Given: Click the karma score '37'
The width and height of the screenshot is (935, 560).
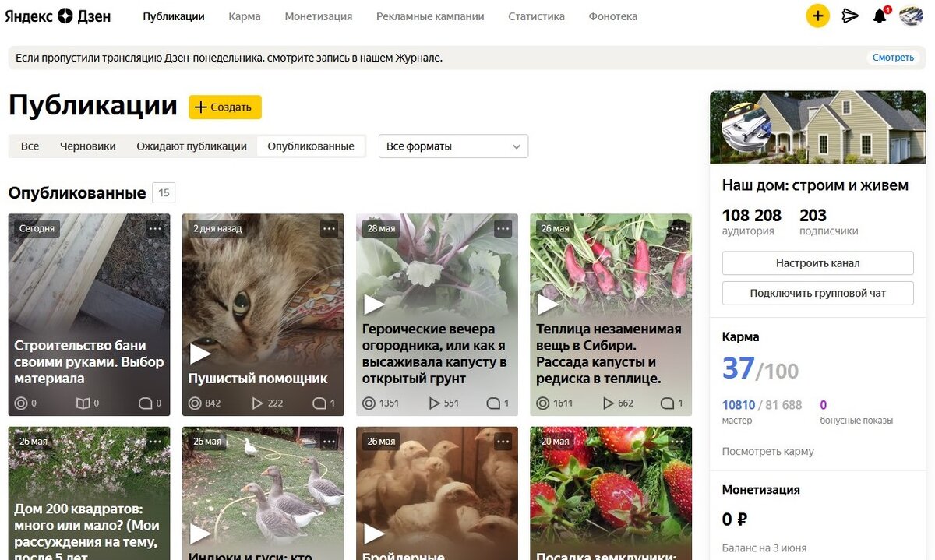Looking at the screenshot, I should tap(738, 368).
